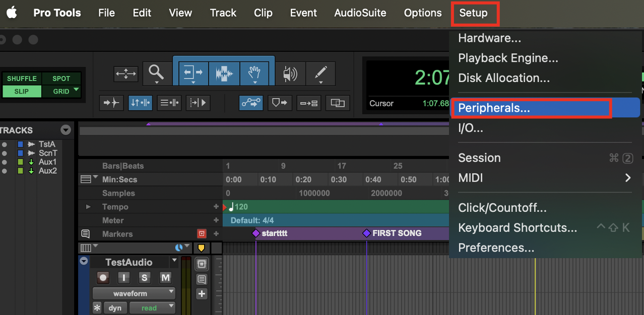Screen dimensions: 644x315
Task: Solo the TestAudio track
Action: pos(145,277)
